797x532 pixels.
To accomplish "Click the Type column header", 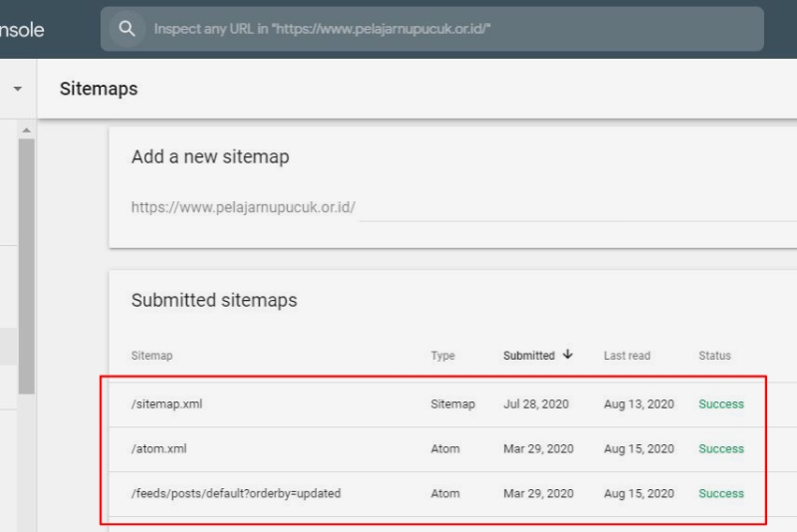I will 442,356.
